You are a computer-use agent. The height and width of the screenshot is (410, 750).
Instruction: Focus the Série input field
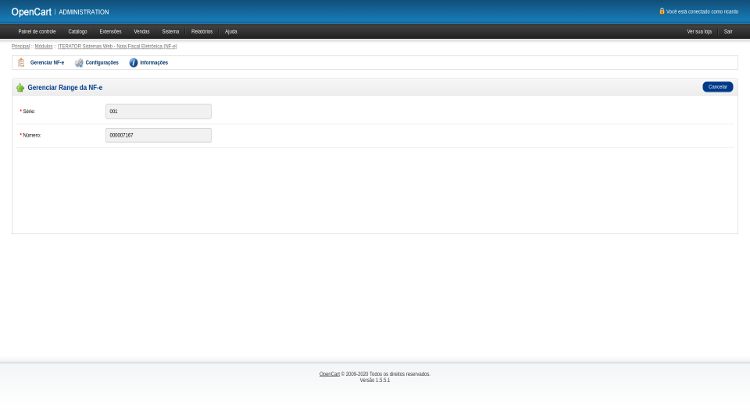pyautogui.click(x=158, y=111)
